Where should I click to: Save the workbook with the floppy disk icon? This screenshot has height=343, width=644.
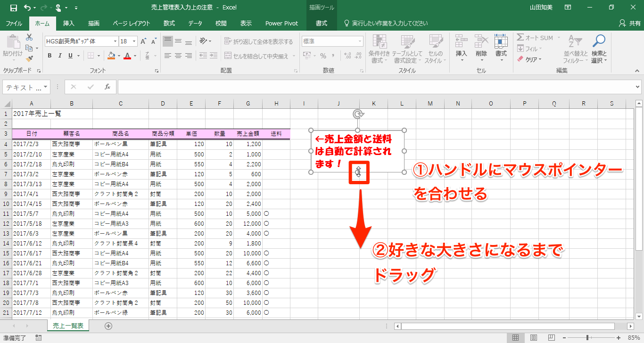pos(13,8)
